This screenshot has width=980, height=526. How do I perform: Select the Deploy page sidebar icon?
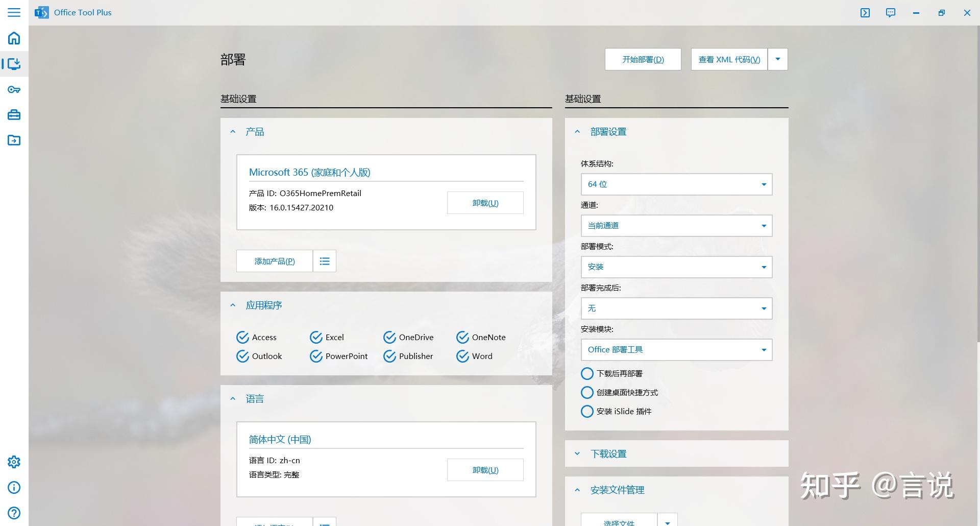tap(14, 64)
